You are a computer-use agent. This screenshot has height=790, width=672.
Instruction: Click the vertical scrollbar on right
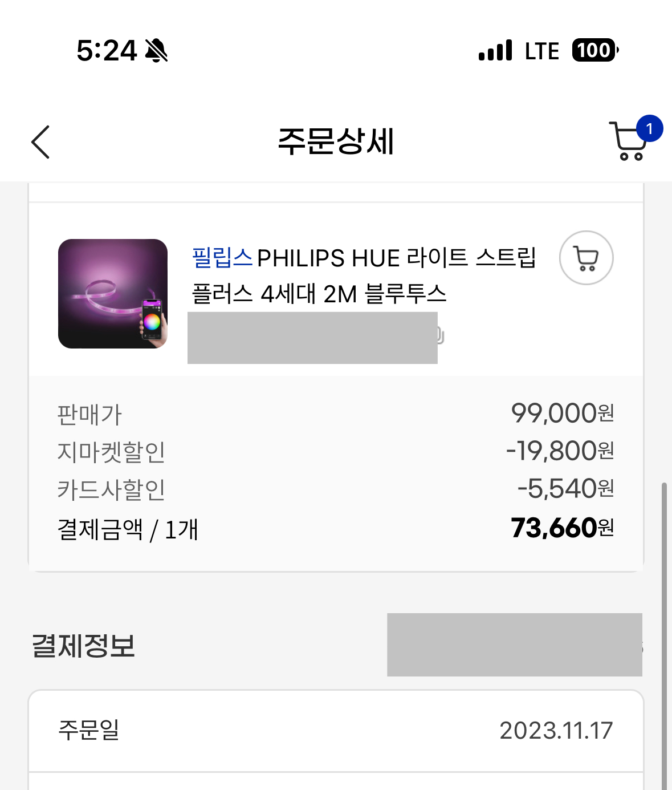coord(664,636)
